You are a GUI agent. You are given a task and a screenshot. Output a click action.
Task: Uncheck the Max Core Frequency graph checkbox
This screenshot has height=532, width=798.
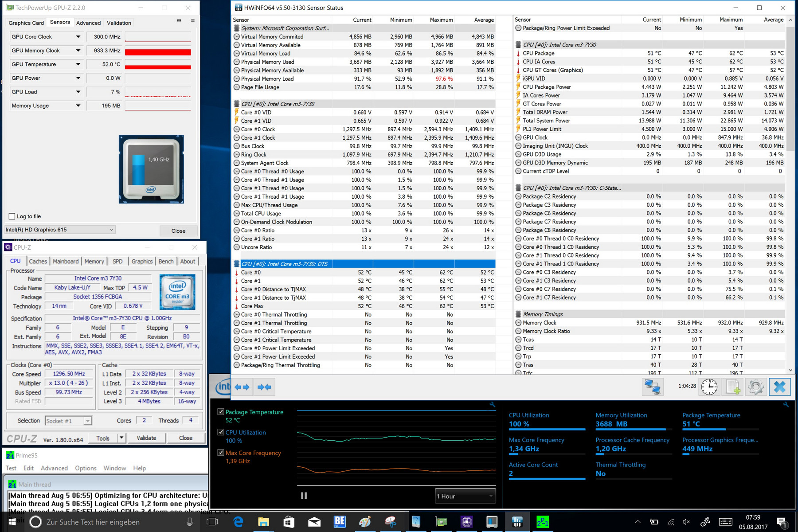tap(221, 453)
